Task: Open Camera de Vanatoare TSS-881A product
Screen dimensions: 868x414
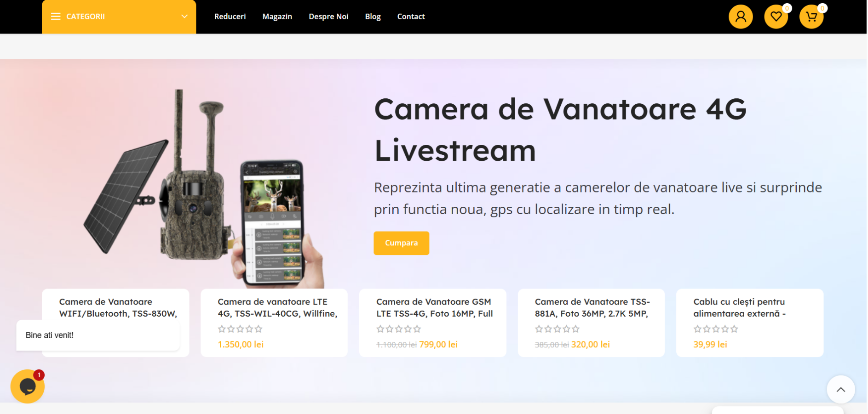Action: coord(593,308)
